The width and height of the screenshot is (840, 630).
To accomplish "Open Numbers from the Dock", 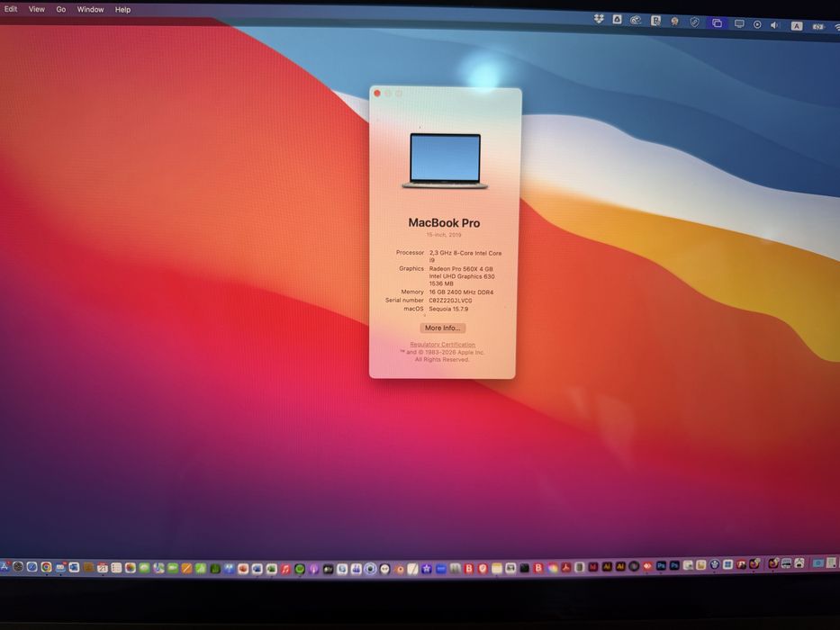I will (201, 569).
